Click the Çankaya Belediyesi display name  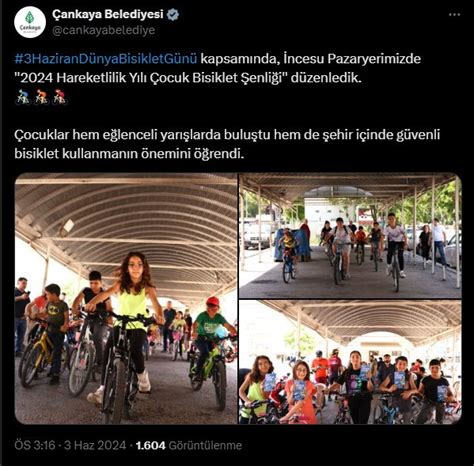108,14
